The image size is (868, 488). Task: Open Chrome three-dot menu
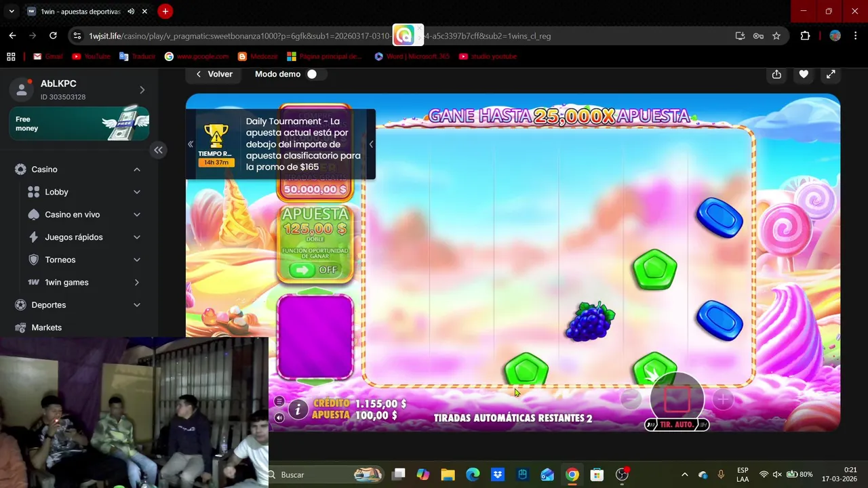click(856, 36)
